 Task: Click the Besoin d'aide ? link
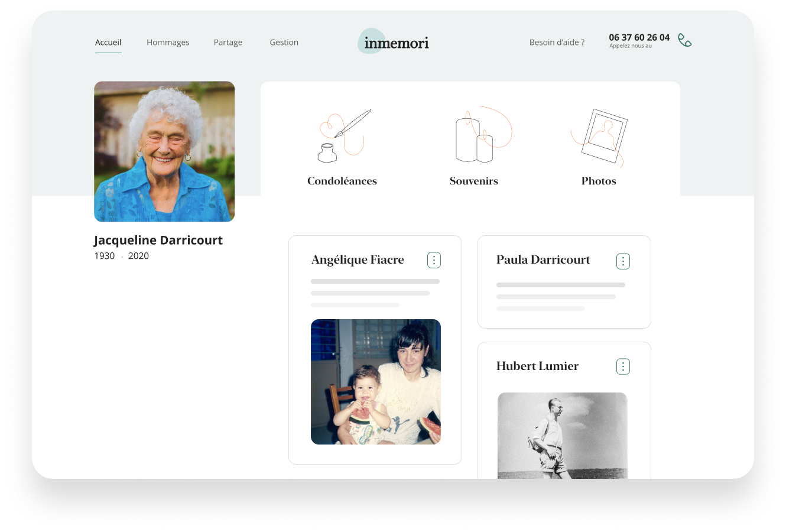[557, 43]
